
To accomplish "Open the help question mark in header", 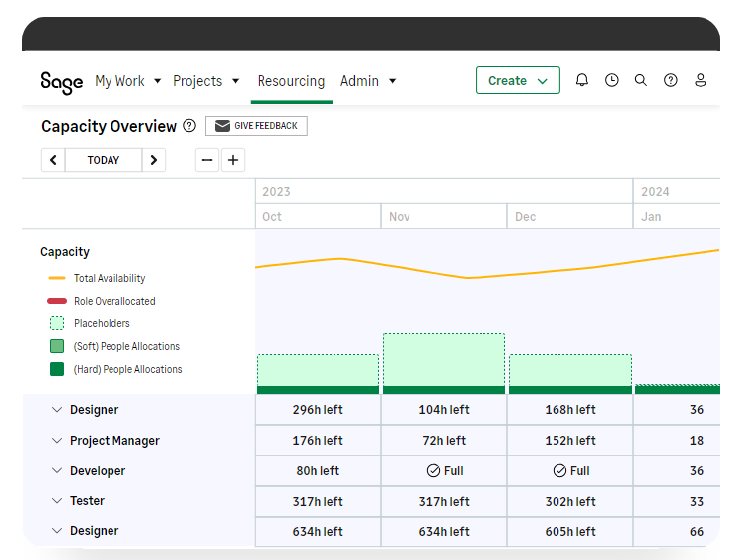I will (671, 81).
